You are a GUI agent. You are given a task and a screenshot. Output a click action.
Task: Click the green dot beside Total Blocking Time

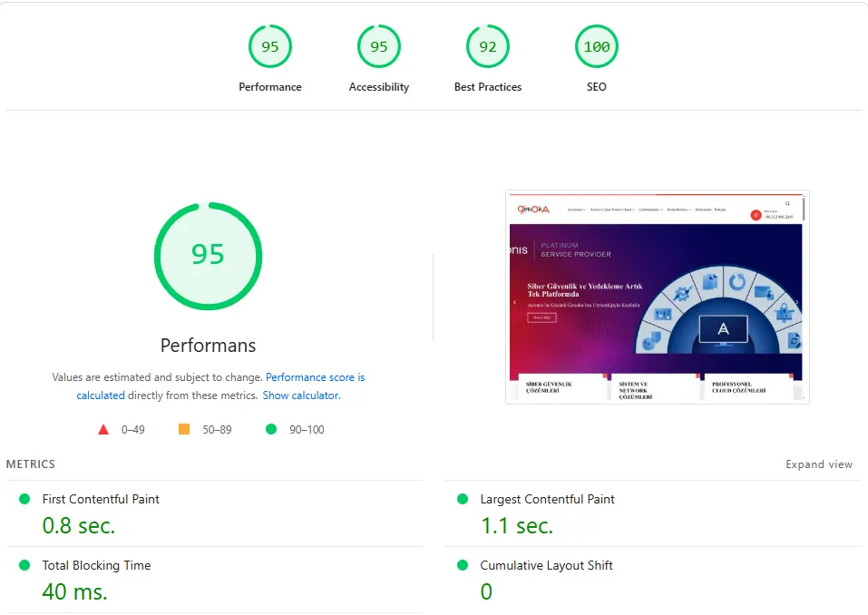tap(24, 565)
